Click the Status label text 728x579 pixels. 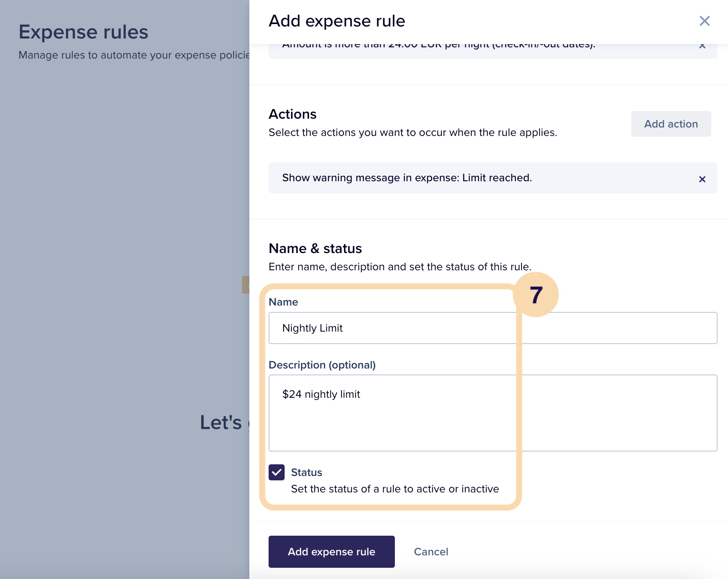click(x=307, y=472)
